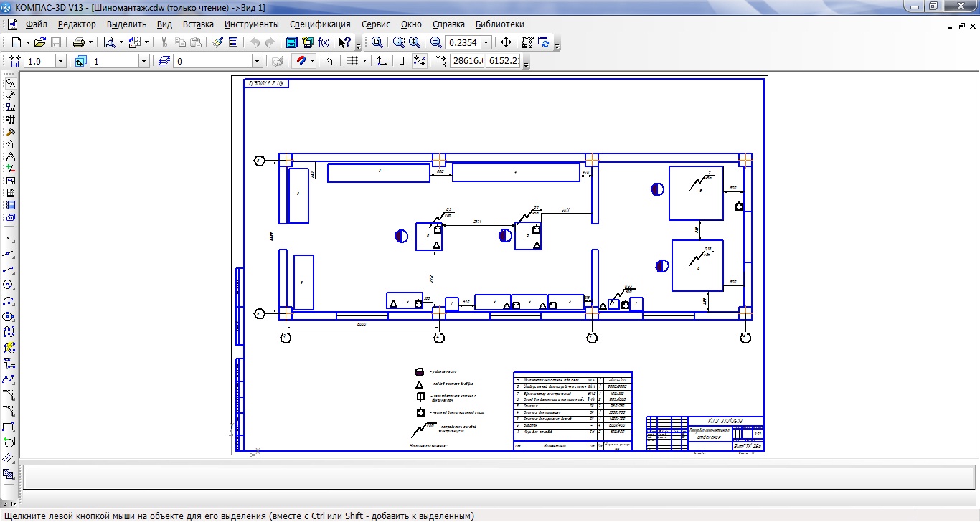Image resolution: width=980 pixels, height=522 pixels.
Task: Select the Hatch tool in left panel
Action: click(9, 474)
